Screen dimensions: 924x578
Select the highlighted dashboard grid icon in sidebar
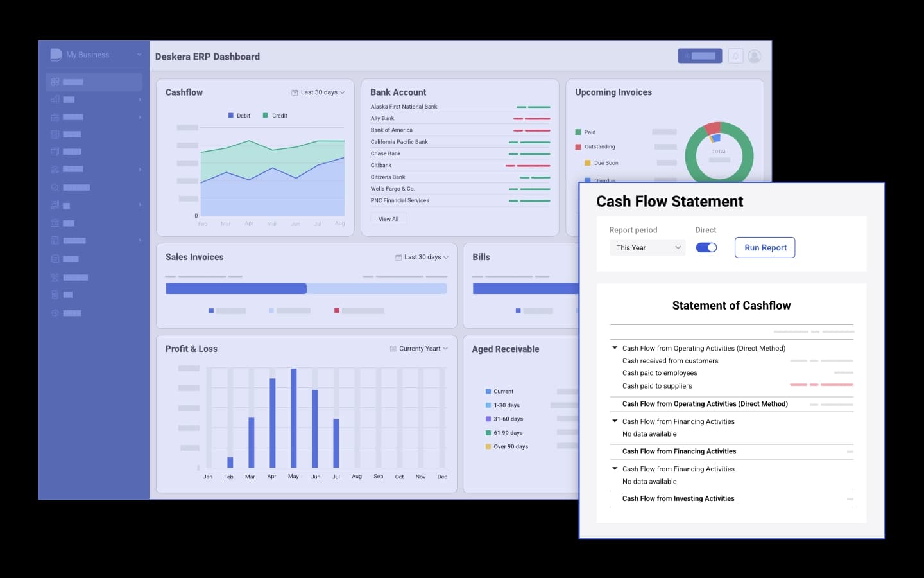pyautogui.click(x=55, y=82)
